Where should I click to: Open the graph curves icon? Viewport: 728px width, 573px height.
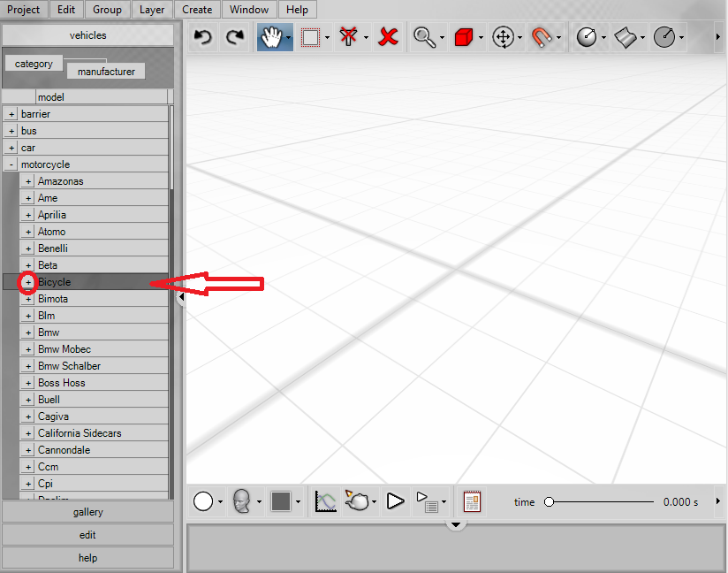[325, 501]
